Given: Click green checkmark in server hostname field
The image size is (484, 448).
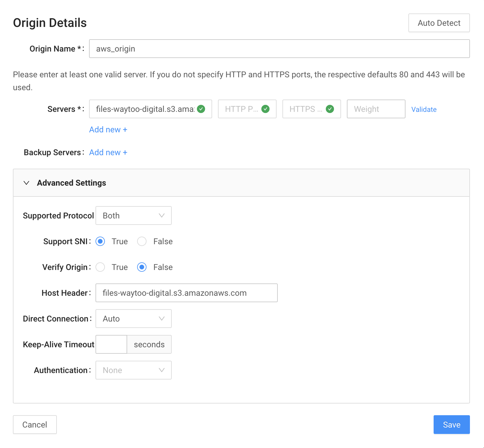Looking at the screenshot, I should pyautogui.click(x=201, y=109).
